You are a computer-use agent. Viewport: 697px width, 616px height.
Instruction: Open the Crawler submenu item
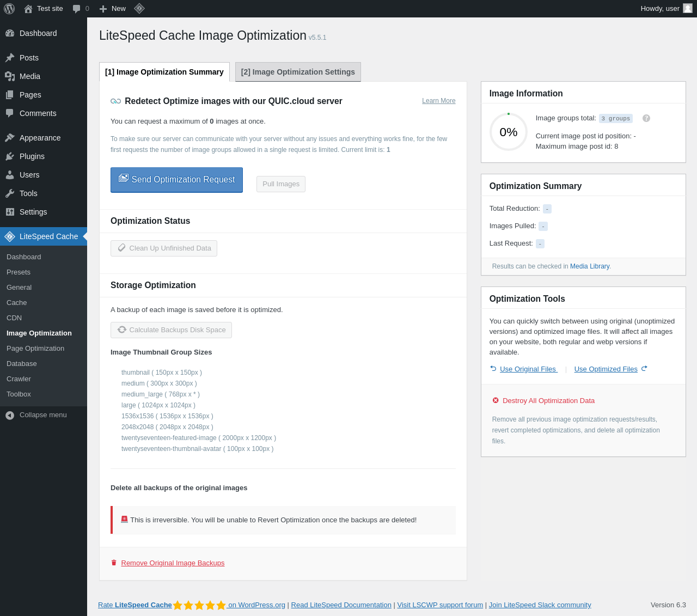(x=19, y=379)
